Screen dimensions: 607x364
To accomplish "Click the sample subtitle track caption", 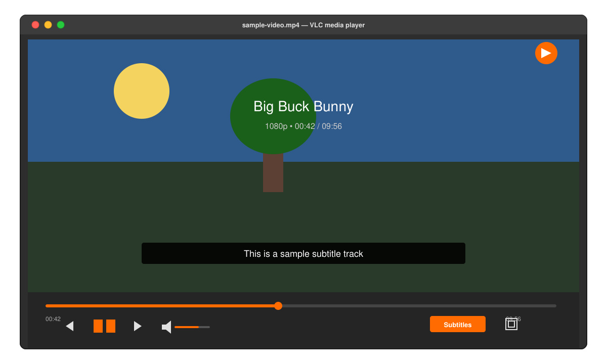I will pyautogui.click(x=303, y=253).
